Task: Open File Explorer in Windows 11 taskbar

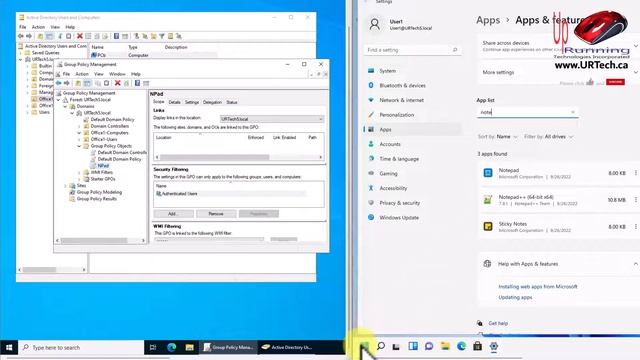Action: (445, 346)
